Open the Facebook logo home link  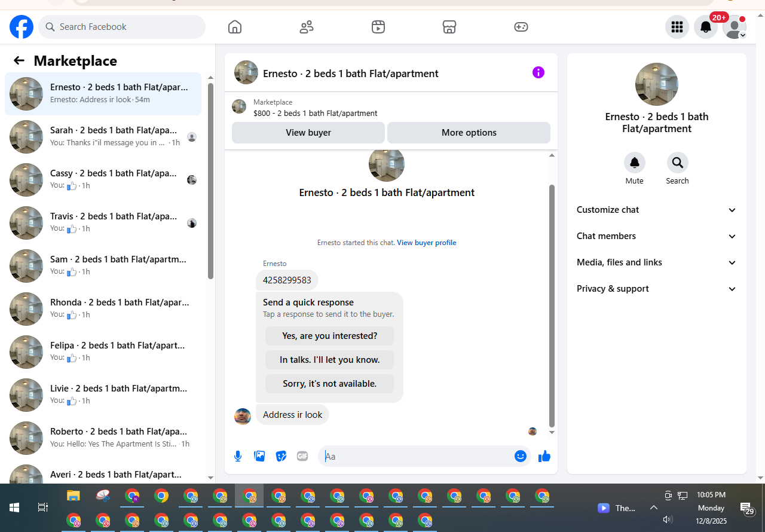[22, 27]
